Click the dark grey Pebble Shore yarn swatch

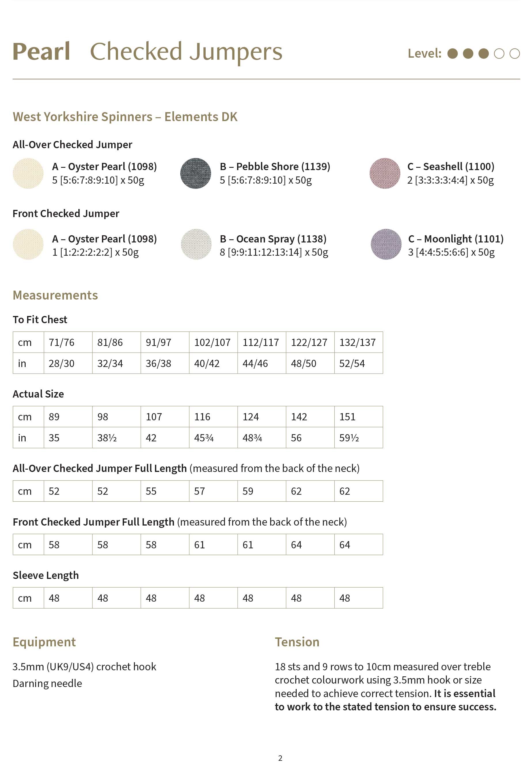point(196,173)
